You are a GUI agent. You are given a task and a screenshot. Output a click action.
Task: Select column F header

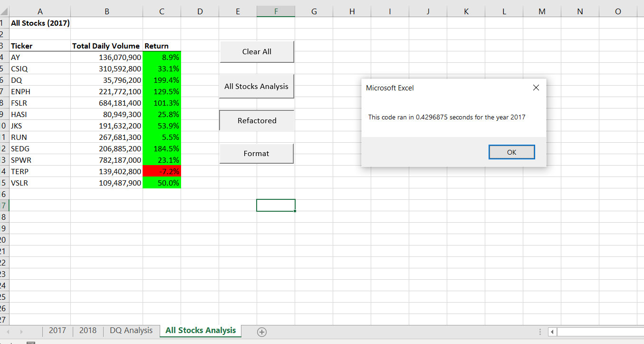tap(276, 10)
